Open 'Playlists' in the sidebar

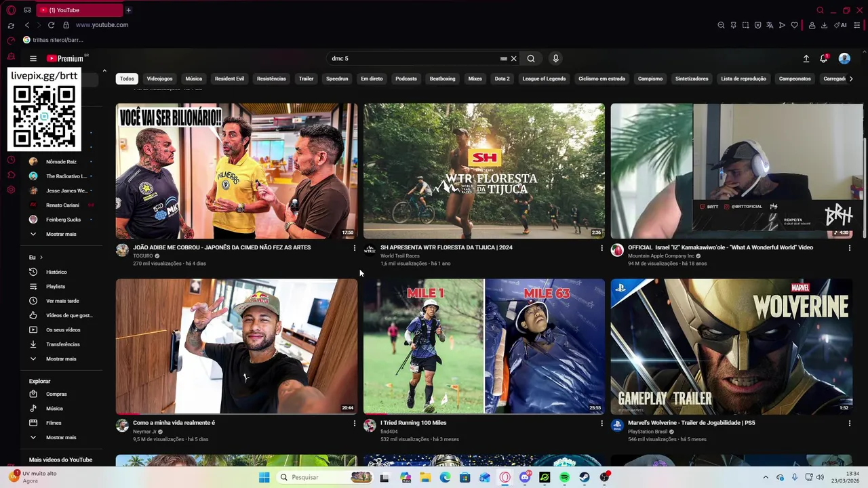pos(56,287)
